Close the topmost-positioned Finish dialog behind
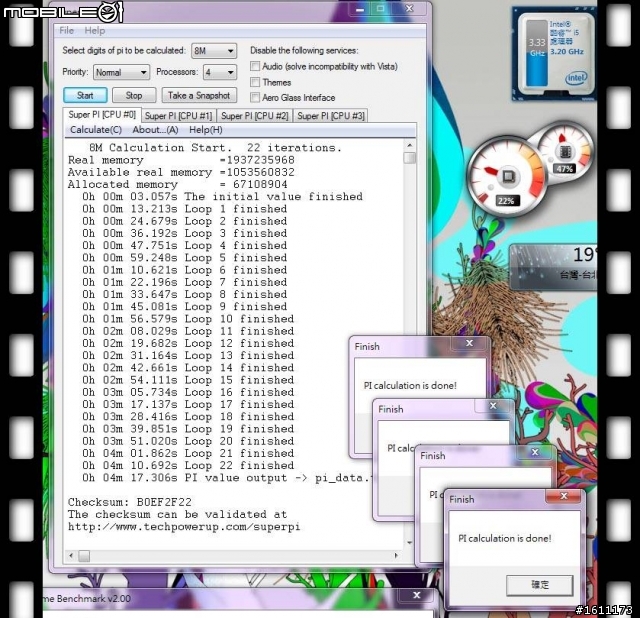 [469, 343]
